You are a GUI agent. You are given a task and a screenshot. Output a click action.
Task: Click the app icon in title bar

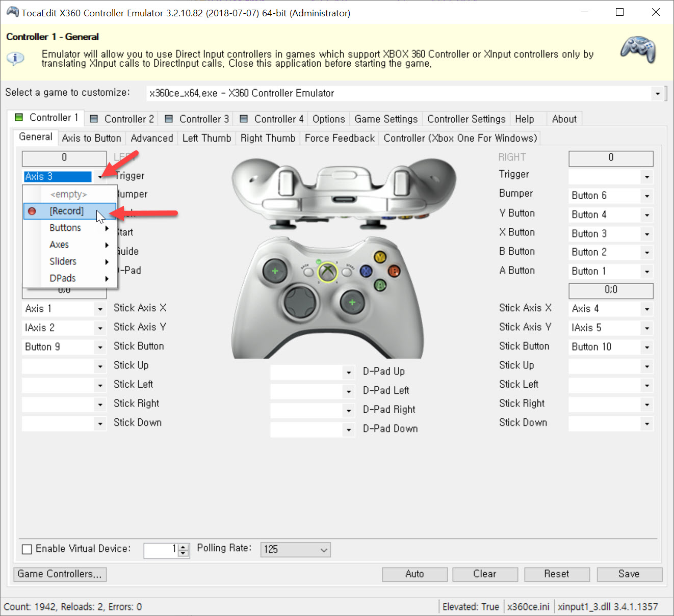[x=12, y=12]
